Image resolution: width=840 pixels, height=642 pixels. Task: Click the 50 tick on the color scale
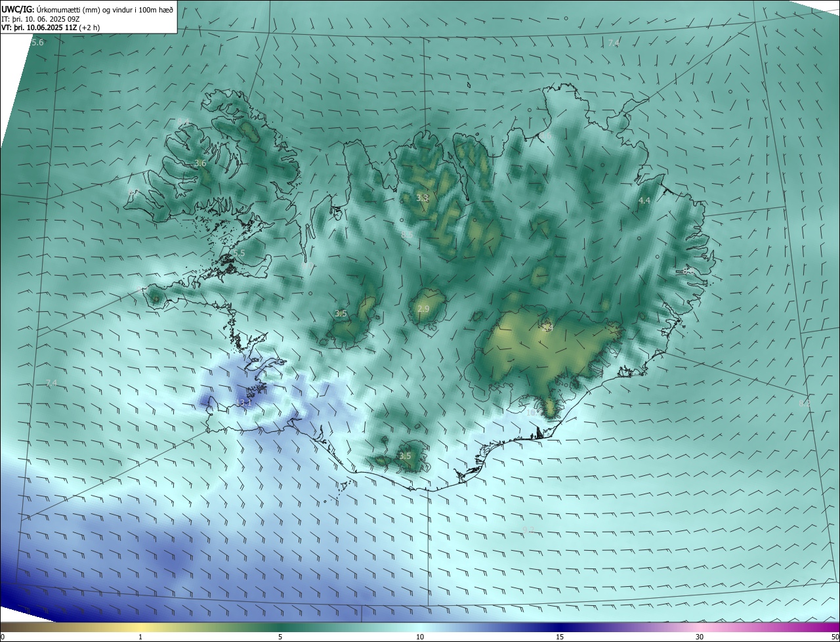(835, 637)
